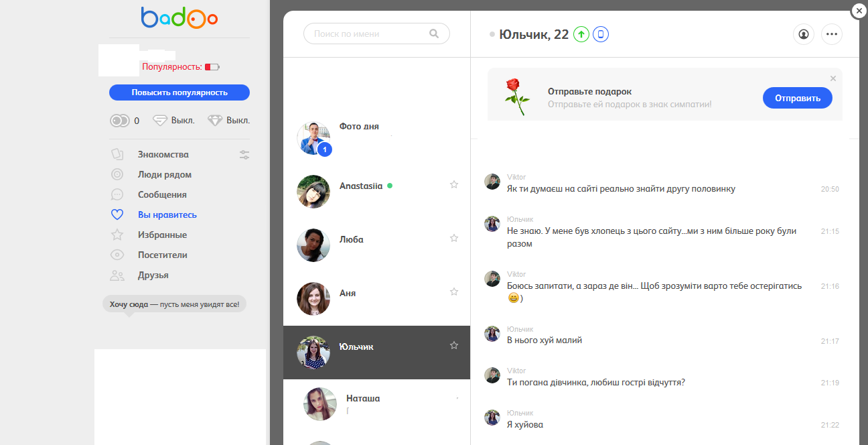868x445 pixels.
Task: Click the search magnifier icon
Action: [434, 34]
